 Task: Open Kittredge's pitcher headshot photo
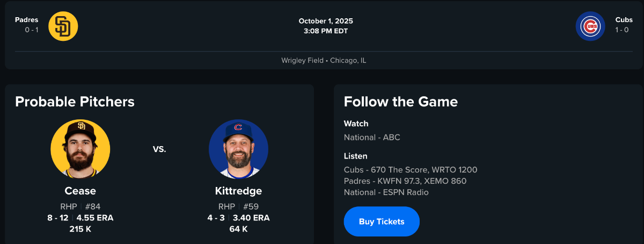pyautogui.click(x=238, y=149)
